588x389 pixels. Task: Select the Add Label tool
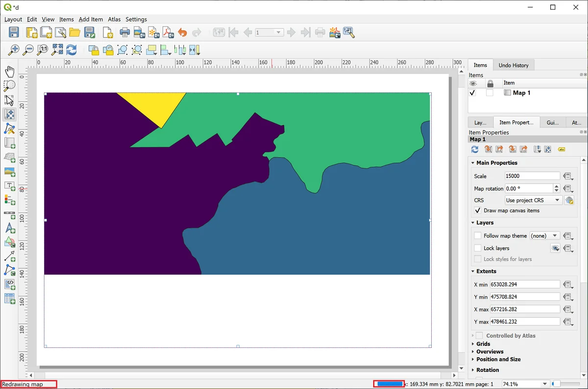click(x=9, y=186)
